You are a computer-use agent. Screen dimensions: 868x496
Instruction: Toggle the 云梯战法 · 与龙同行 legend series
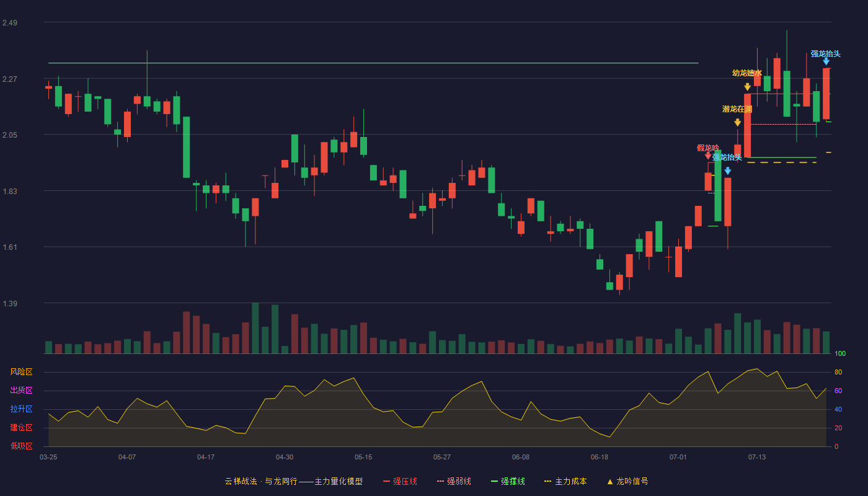click(293, 481)
